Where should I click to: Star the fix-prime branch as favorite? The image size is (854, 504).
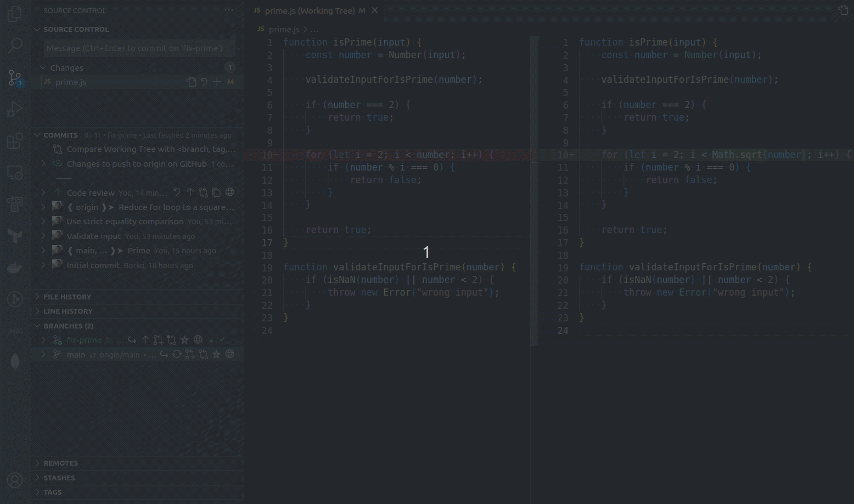click(x=185, y=340)
